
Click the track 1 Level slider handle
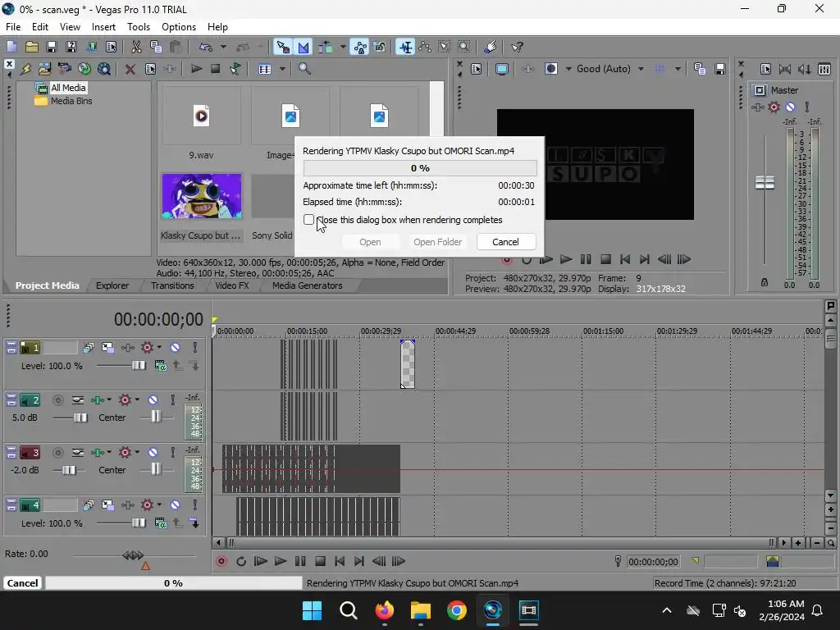click(x=139, y=365)
